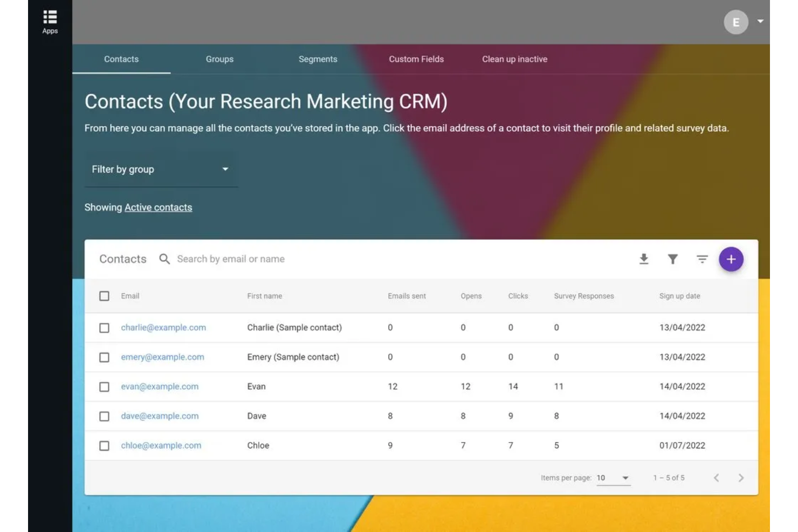The image size is (798, 532).
Task: Expand the account menu arrow beside avatar
Action: click(760, 22)
